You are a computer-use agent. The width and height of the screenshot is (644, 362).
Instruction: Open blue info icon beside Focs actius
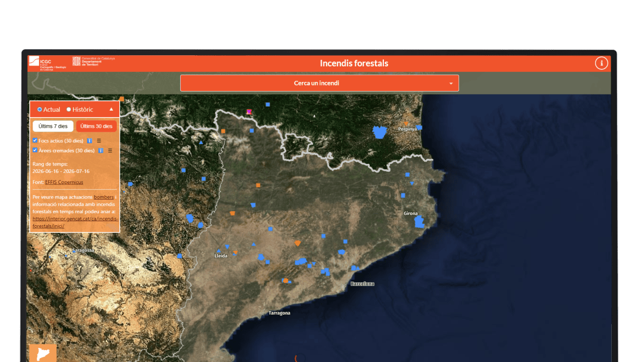90,141
